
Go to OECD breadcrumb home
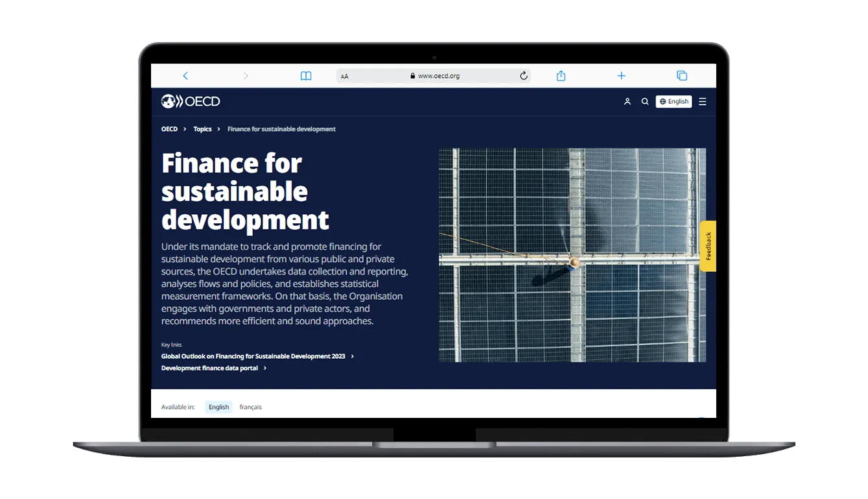(x=169, y=129)
